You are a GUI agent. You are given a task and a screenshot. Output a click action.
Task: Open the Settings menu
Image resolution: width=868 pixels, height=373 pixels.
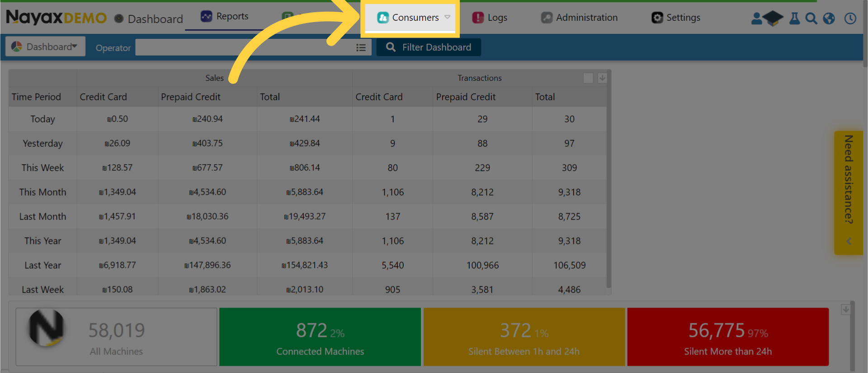coord(676,18)
